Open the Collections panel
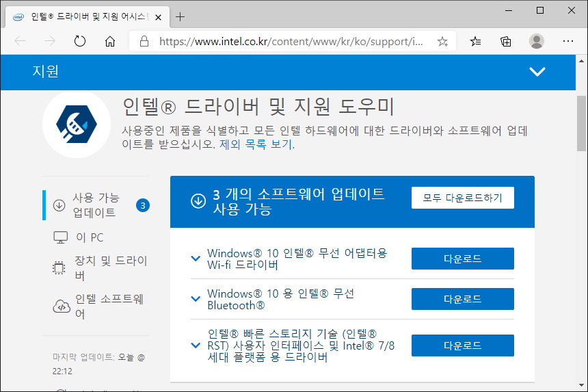 (505, 41)
